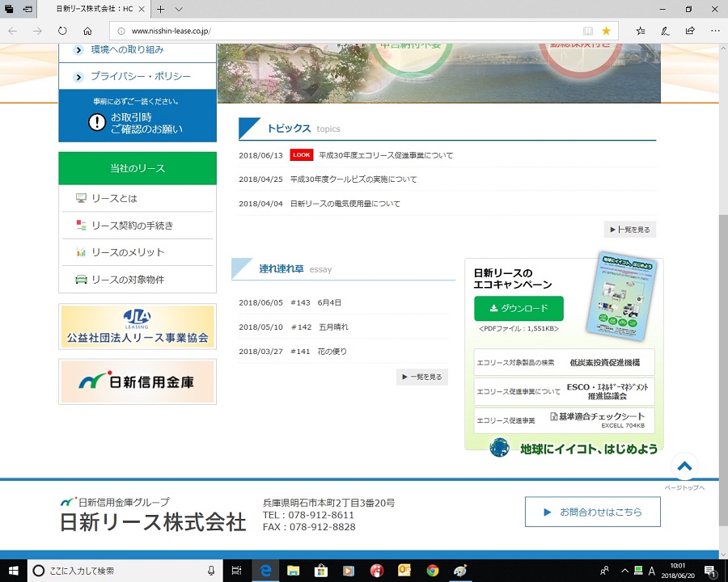Show hidden tray icons chevron
Screen dimensions: 728x582
[x=625, y=571]
